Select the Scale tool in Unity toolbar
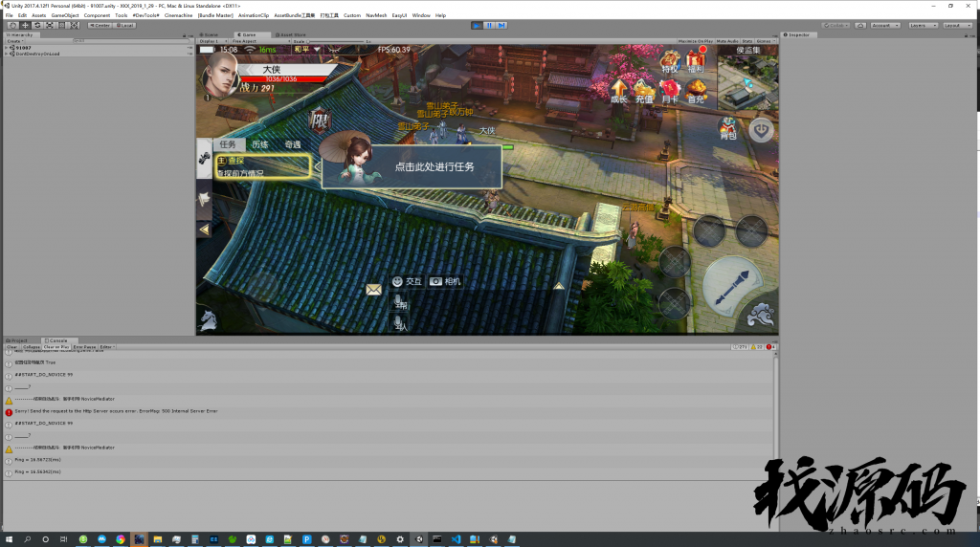Screen dimensions: 980x547 pos(50,26)
